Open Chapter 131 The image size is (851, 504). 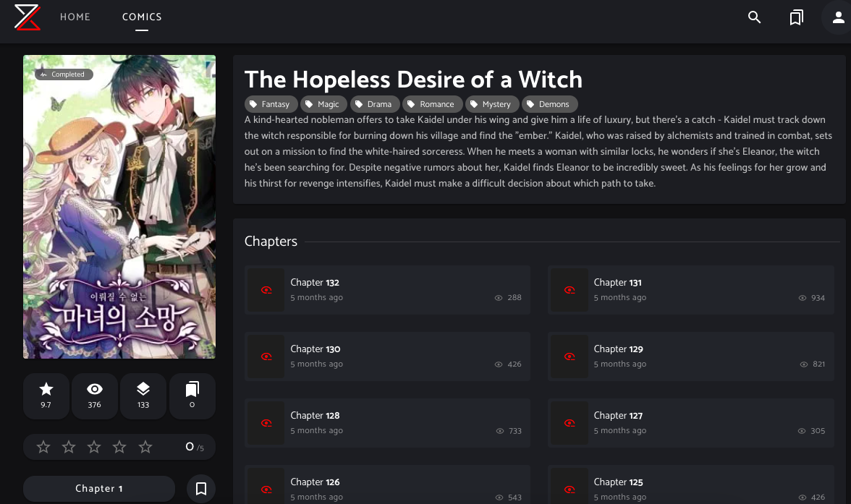point(690,289)
